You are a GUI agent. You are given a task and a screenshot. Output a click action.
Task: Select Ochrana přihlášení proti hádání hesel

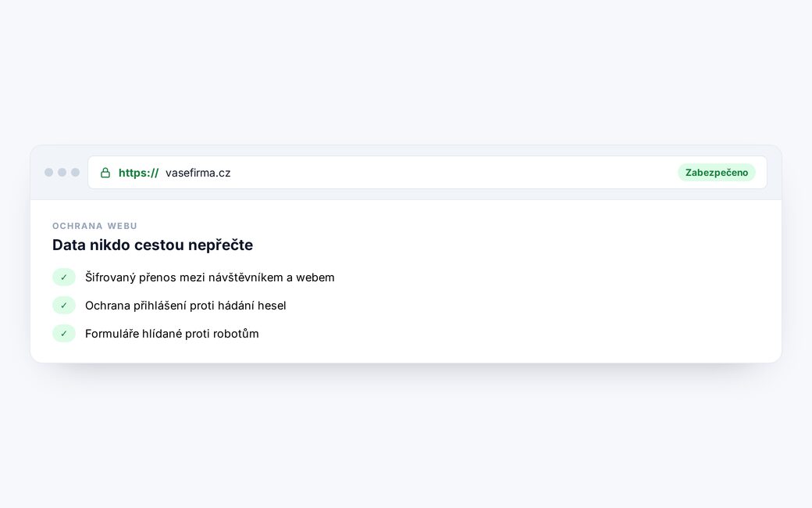click(x=185, y=306)
